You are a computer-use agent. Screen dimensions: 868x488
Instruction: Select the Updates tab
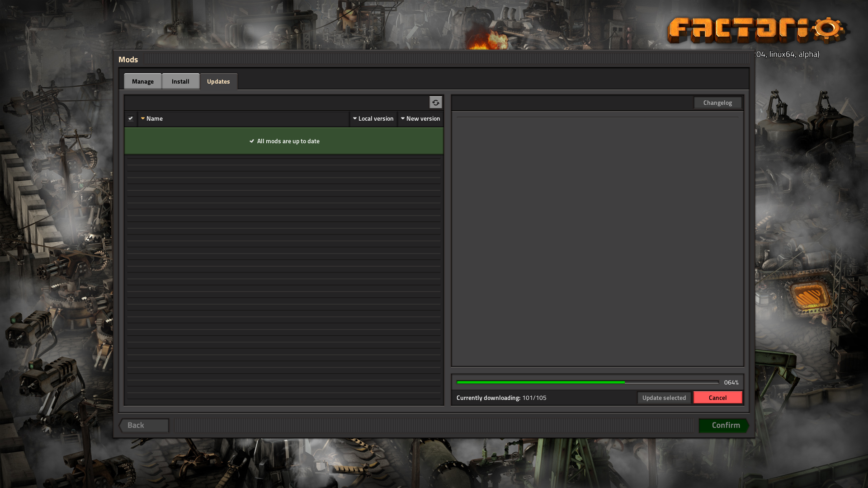pyautogui.click(x=218, y=81)
